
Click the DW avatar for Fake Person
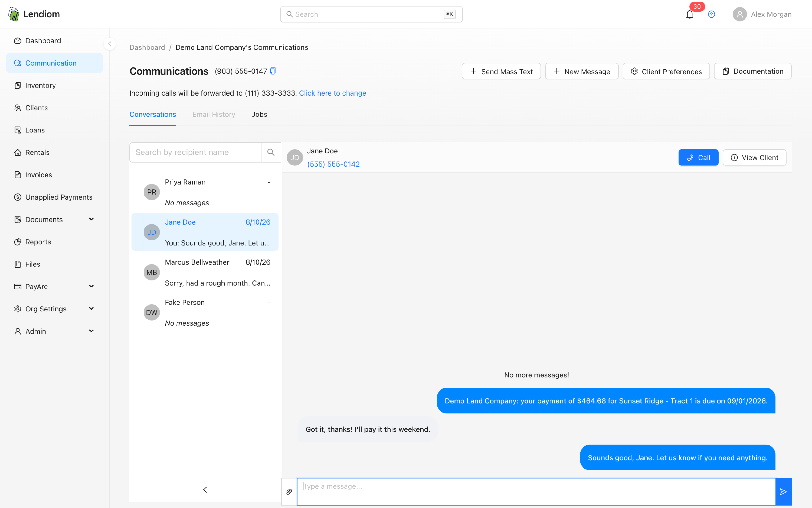[x=152, y=312]
